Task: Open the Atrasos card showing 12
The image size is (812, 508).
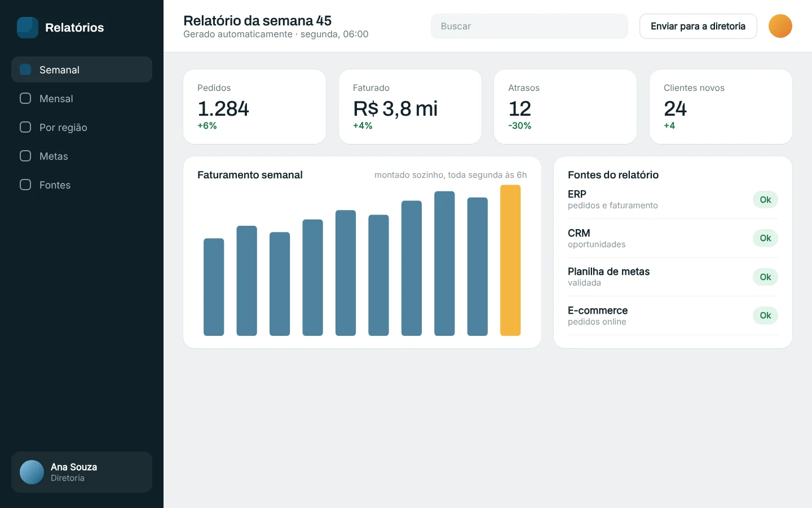Action: [565, 107]
